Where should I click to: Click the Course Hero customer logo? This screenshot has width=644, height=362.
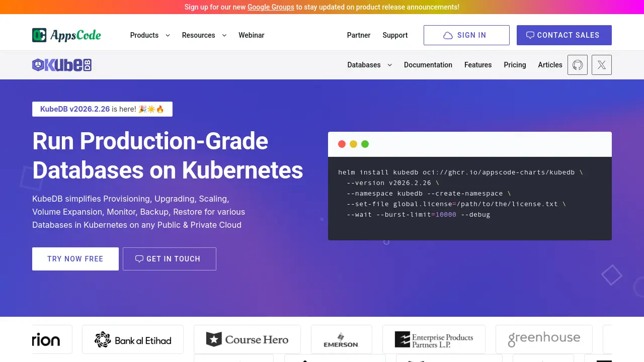click(247, 339)
